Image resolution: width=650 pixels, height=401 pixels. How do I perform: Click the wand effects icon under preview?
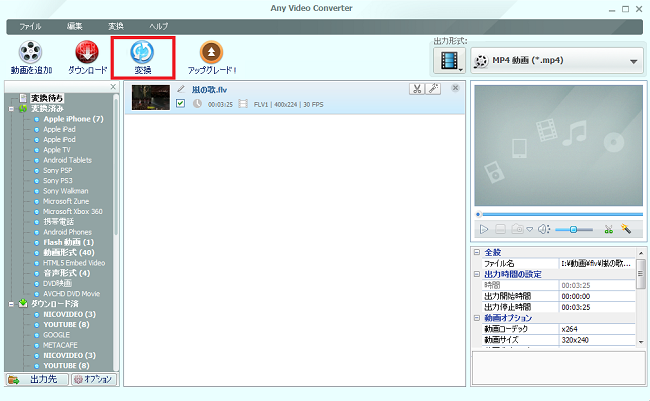click(626, 229)
